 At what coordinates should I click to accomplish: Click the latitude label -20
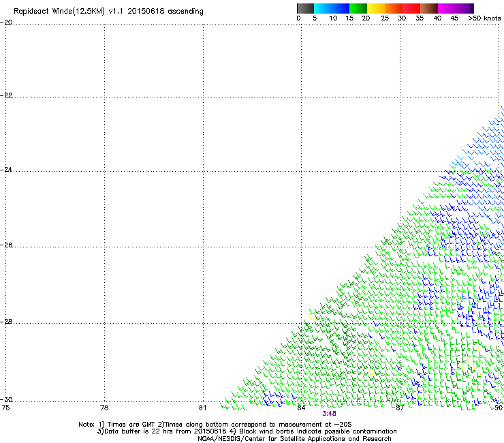click(7, 22)
